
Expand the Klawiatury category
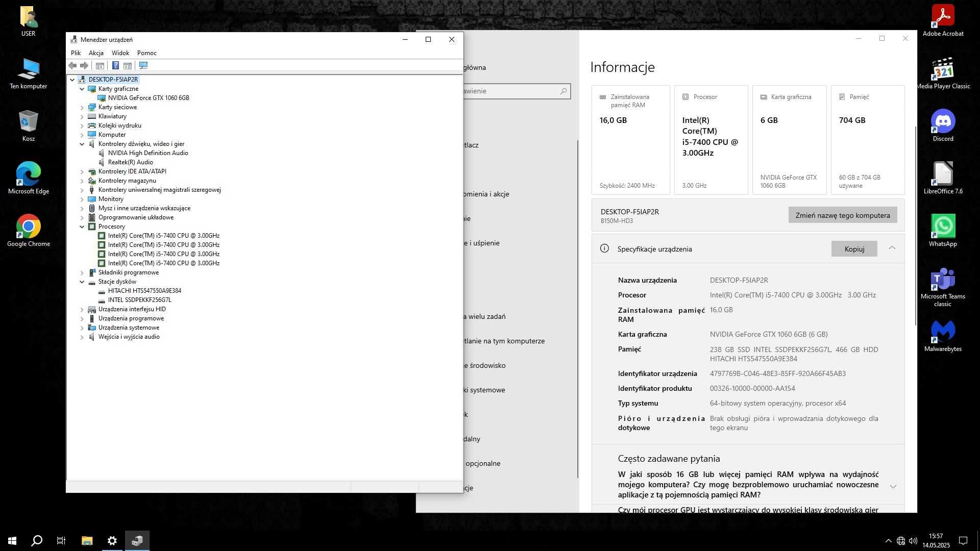pos(82,116)
